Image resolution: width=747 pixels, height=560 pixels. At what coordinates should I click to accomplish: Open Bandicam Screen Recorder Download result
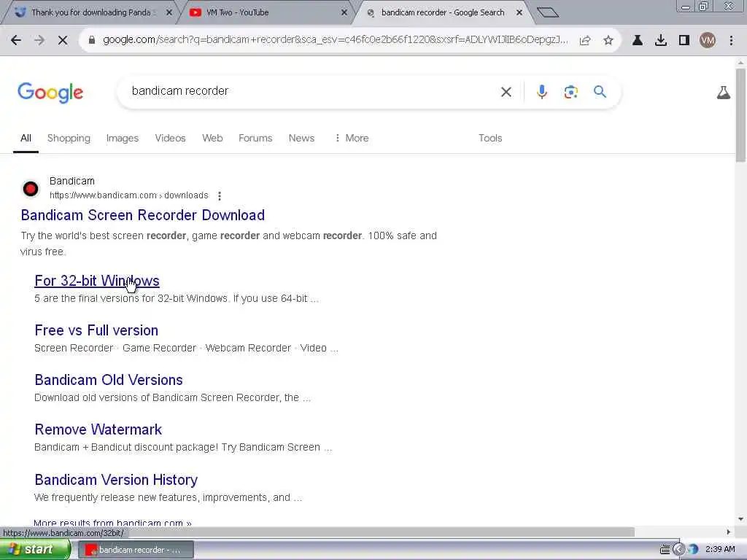(142, 215)
